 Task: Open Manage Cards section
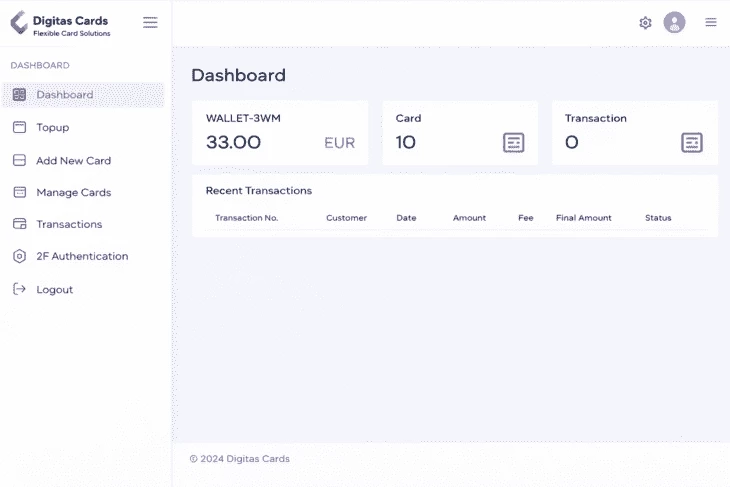tap(74, 192)
